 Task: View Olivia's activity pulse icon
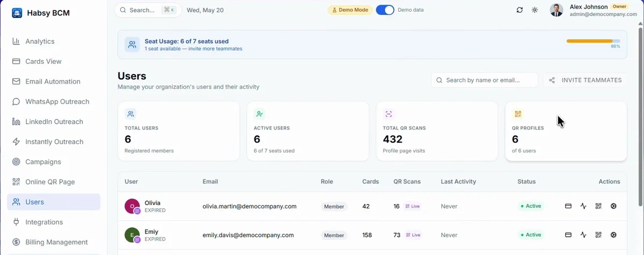583,206
